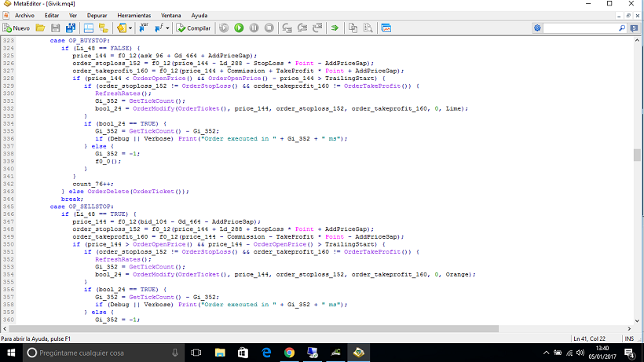
Task: Expand the yellow bookmark icon dropdown arrow
Action: (x=130, y=28)
